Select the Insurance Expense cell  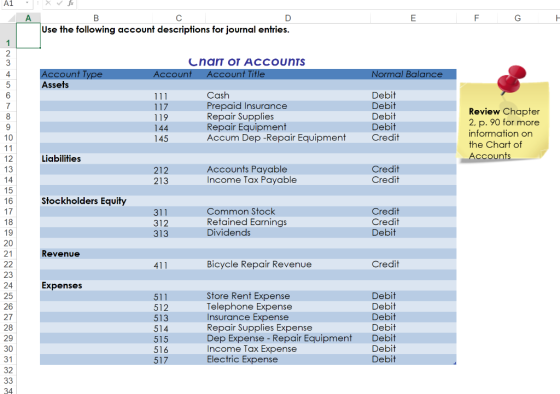(288, 317)
